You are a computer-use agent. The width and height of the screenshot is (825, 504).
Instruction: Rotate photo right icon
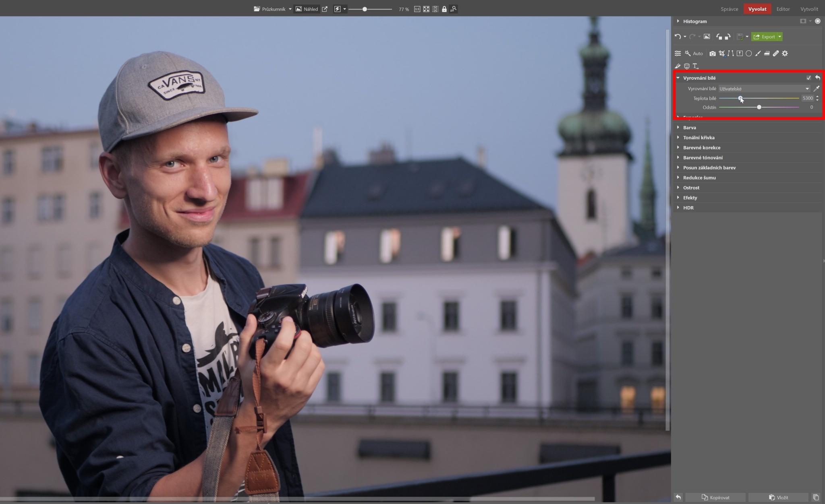pyautogui.click(x=728, y=37)
